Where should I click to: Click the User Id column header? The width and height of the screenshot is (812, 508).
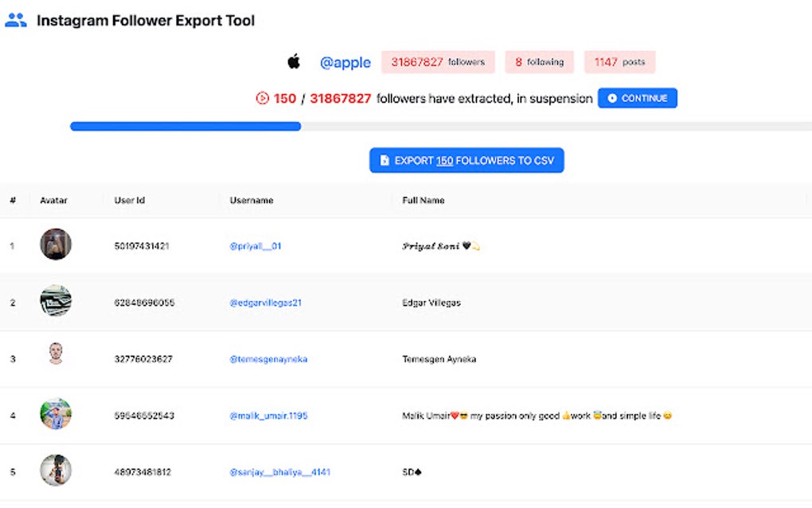(130, 201)
